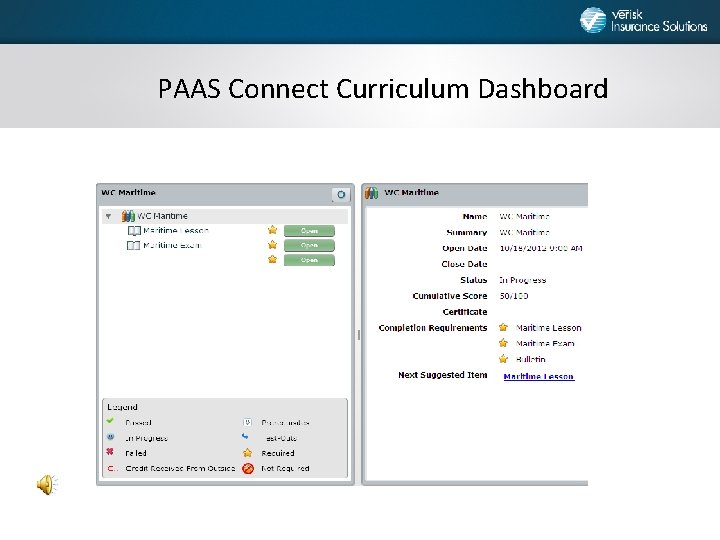720x540 pixels.
Task: Follow the Maritime Lesson next suggested item link
Action: (x=539, y=376)
